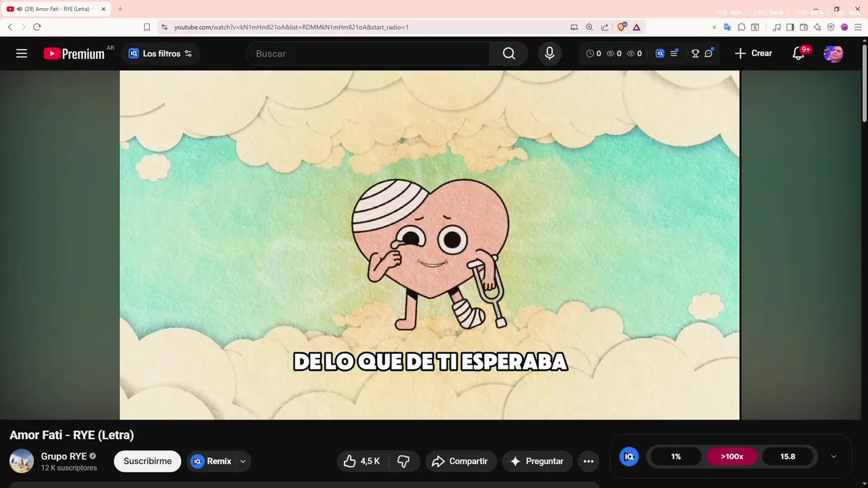Screen dimensions: 868x488
Task: Bookmark this page icon
Action: tap(146, 27)
